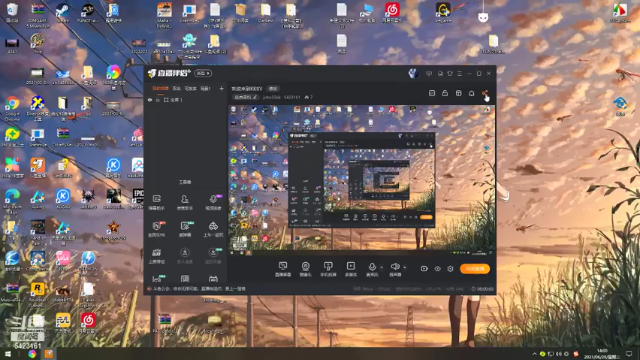Open the message bubble icon in title bar

(x=429, y=74)
